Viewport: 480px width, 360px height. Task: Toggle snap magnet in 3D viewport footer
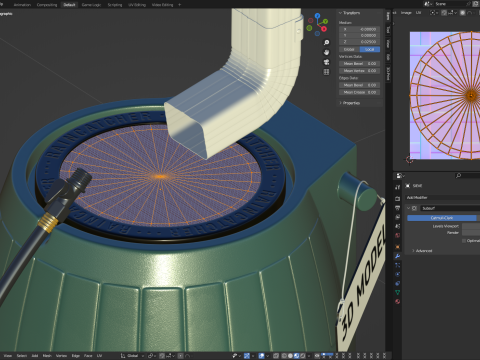click(x=162, y=356)
